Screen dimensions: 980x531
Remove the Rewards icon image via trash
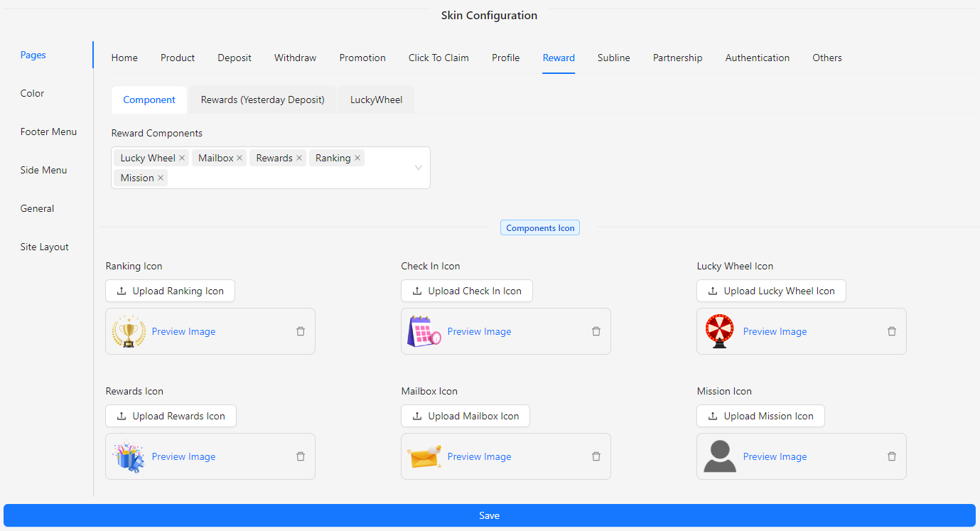point(301,456)
